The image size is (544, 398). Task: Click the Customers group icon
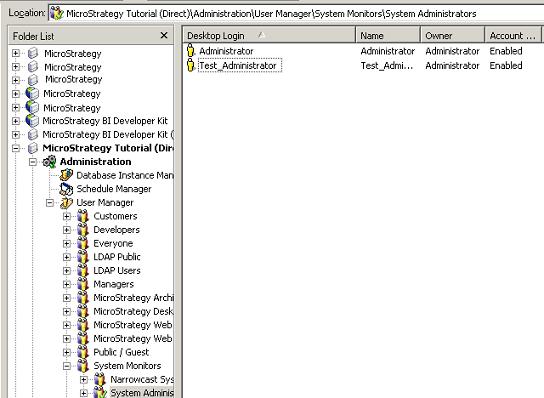[x=83, y=216]
